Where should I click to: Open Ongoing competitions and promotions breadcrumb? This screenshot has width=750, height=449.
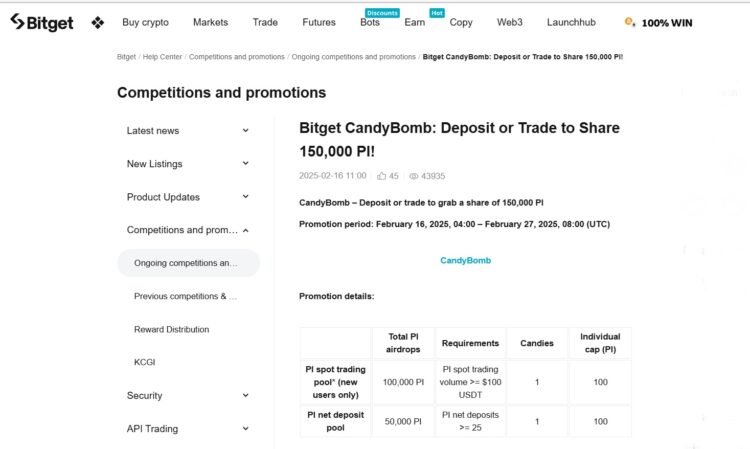coord(353,57)
